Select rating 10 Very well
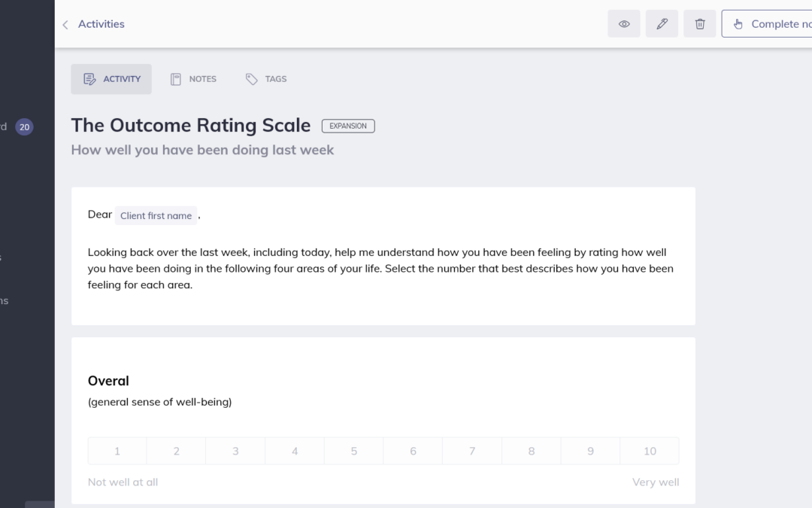 click(x=650, y=451)
